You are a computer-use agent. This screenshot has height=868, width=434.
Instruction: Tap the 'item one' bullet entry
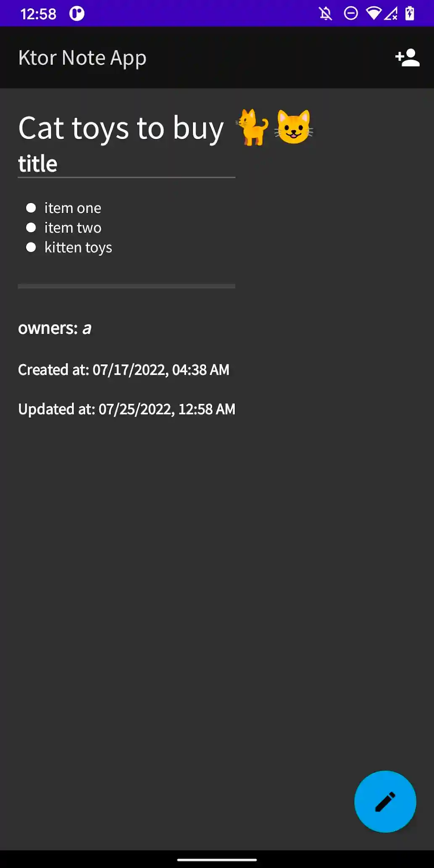click(73, 208)
